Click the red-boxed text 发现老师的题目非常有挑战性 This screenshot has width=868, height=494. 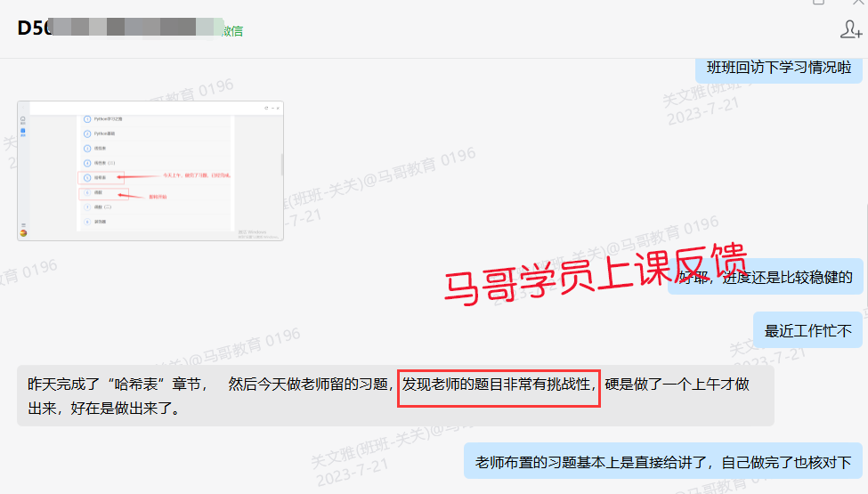click(499, 385)
